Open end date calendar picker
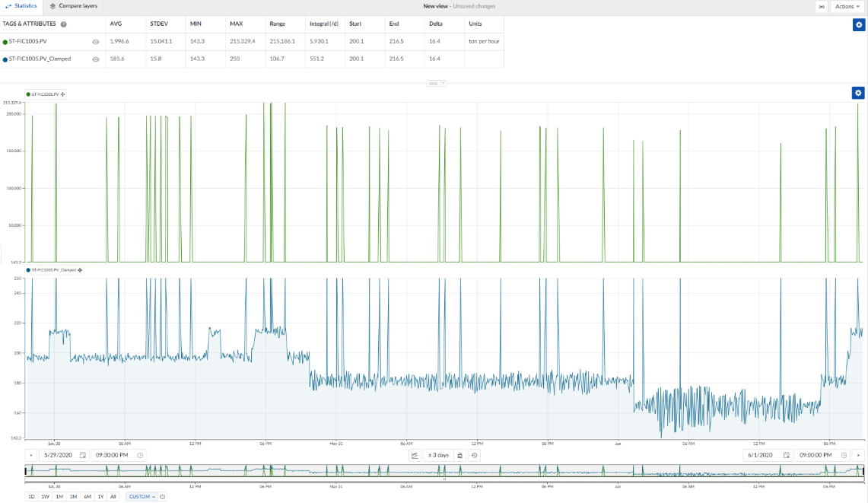Screen dimensions: 868x503 [786, 455]
